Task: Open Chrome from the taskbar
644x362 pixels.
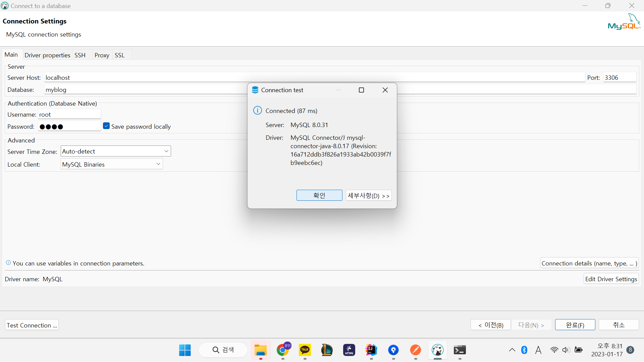Action: pyautogui.click(x=283, y=350)
